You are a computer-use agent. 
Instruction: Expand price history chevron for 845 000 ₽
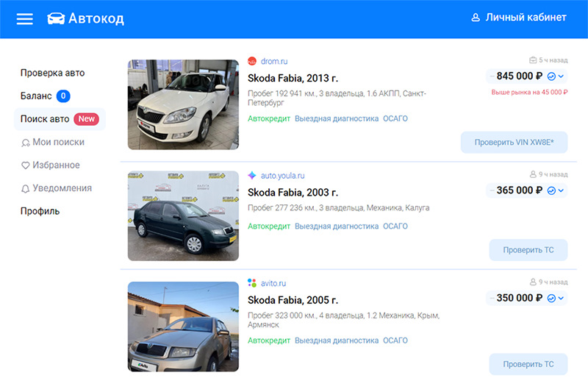click(x=561, y=76)
